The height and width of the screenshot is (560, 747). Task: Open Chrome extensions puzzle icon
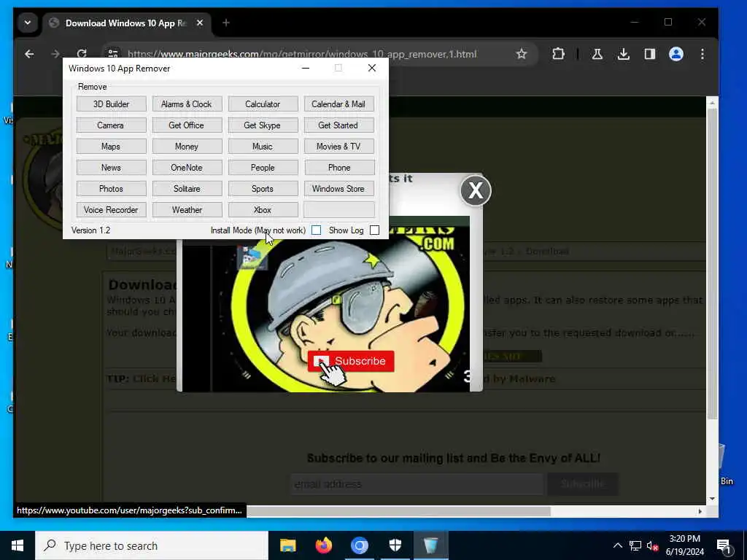pos(558,54)
